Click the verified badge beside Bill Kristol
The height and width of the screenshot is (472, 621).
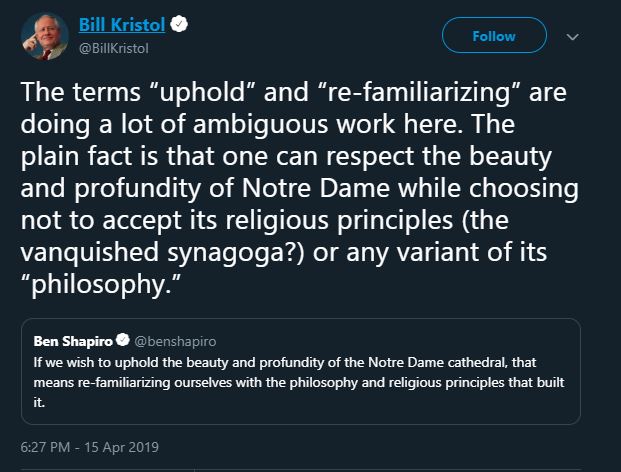(x=180, y=24)
